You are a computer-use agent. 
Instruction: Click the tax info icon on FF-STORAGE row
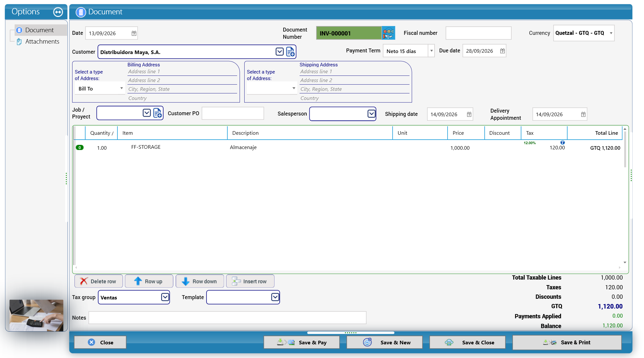point(563,143)
